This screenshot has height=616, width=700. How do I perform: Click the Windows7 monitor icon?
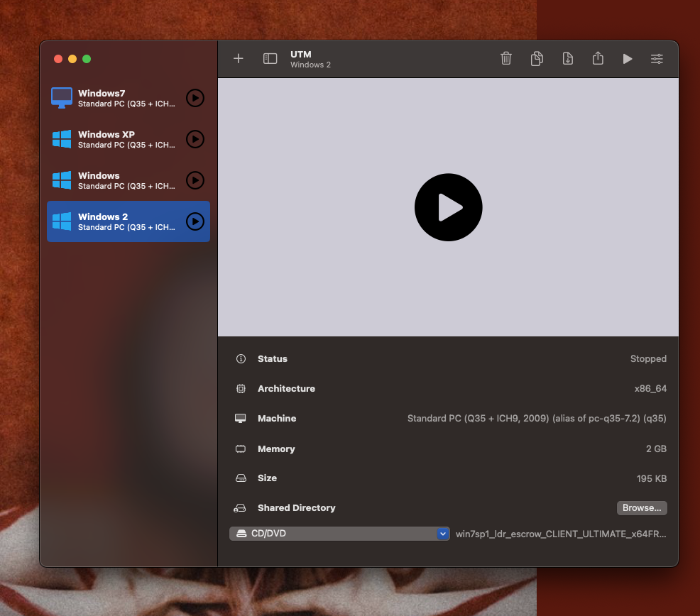pos(62,98)
